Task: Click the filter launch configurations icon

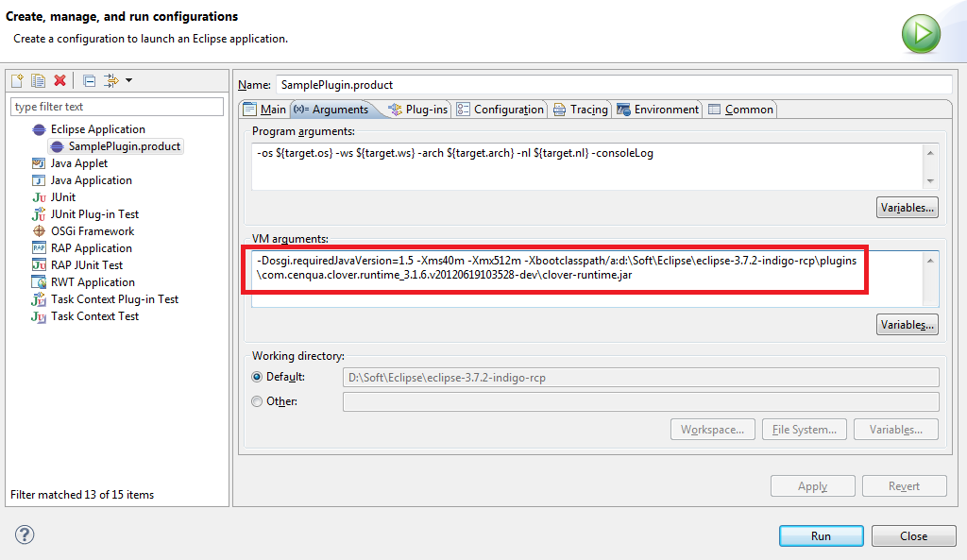Action: (111, 81)
